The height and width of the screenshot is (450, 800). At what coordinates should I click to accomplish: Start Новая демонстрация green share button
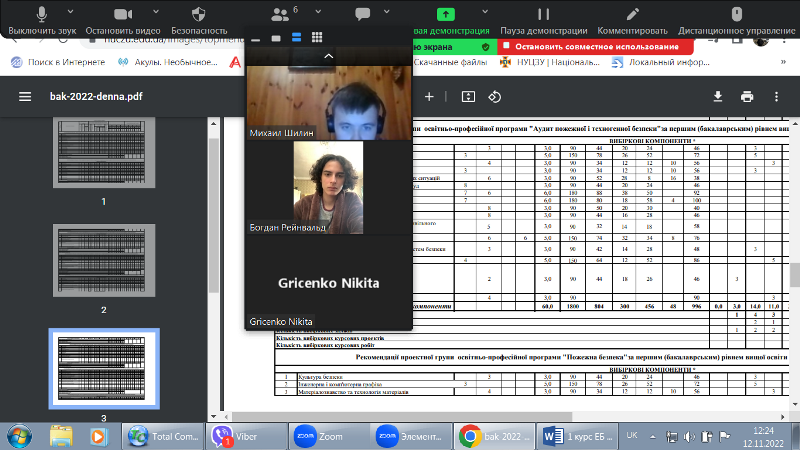[446, 15]
